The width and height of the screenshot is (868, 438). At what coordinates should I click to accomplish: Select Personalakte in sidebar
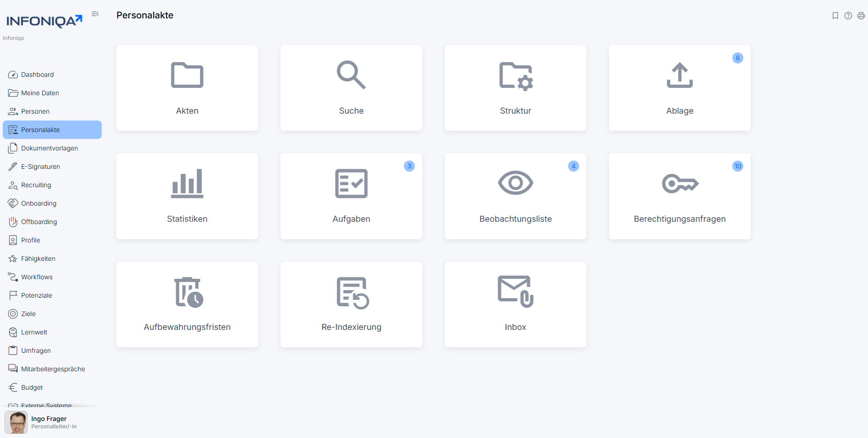pos(52,130)
